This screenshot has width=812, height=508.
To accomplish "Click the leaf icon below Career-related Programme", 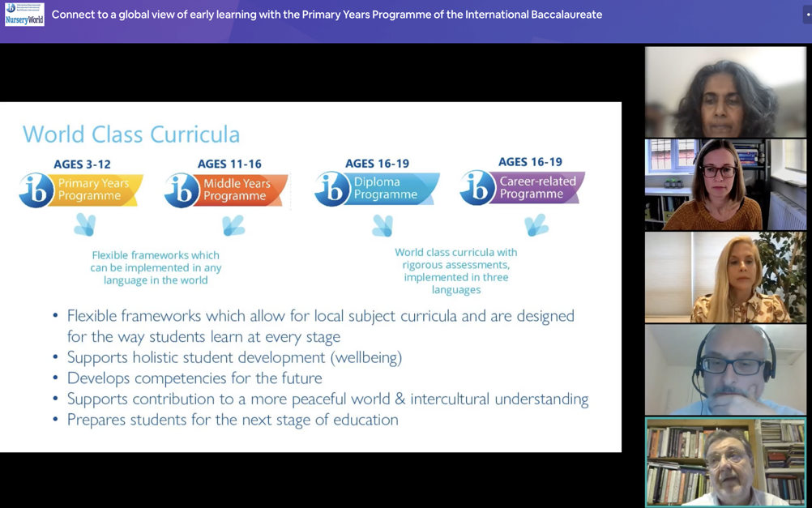I will pyautogui.click(x=536, y=224).
